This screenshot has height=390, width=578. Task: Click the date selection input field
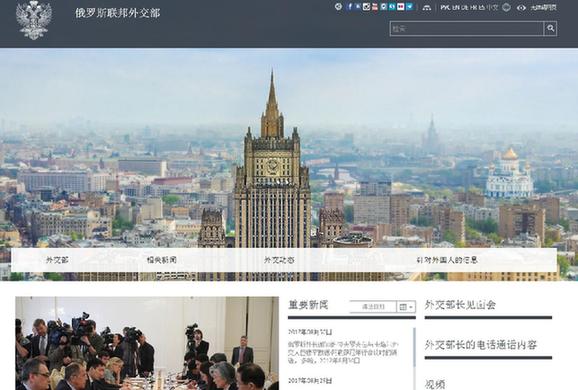[x=373, y=307]
